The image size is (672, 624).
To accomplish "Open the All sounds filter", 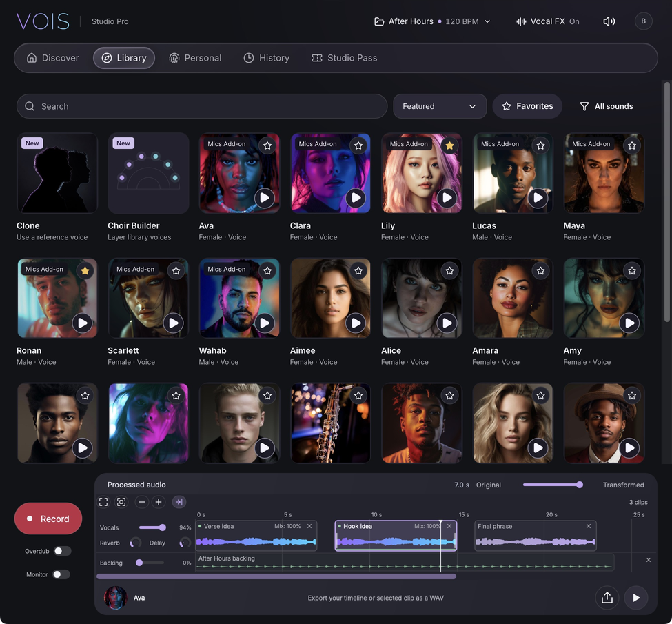I will [606, 106].
